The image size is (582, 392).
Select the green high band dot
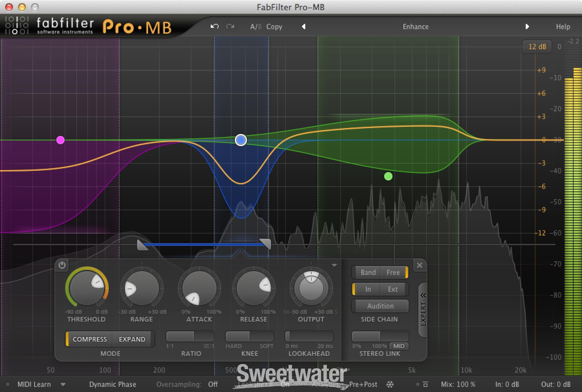pos(388,177)
